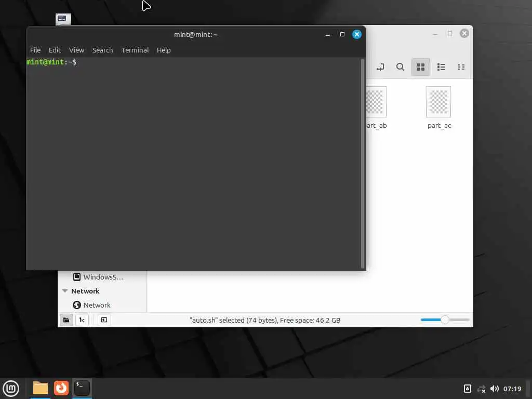
Task: Hide the sidebar using status bar button
Action: click(x=104, y=320)
